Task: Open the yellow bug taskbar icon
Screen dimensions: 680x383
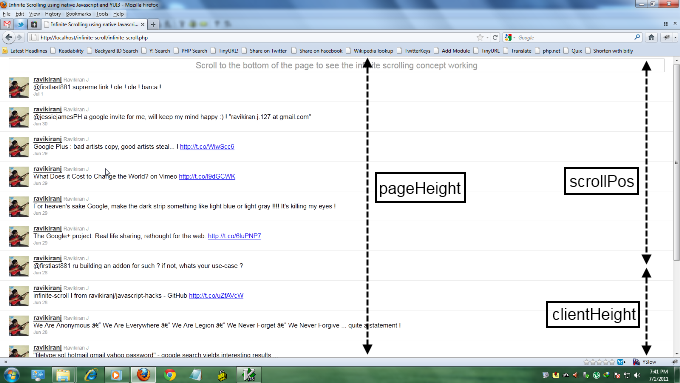Action: pyautogui.click(x=222, y=375)
